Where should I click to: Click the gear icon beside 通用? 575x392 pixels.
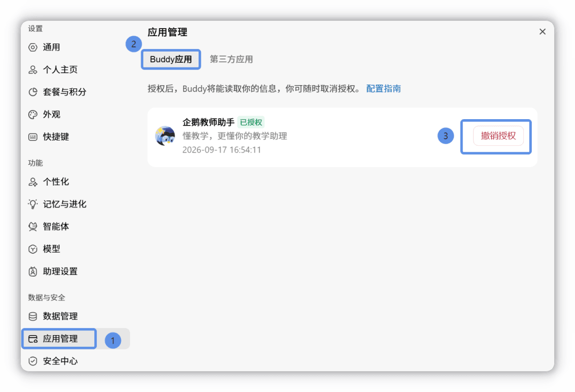pyautogui.click(x=32, y=47)
